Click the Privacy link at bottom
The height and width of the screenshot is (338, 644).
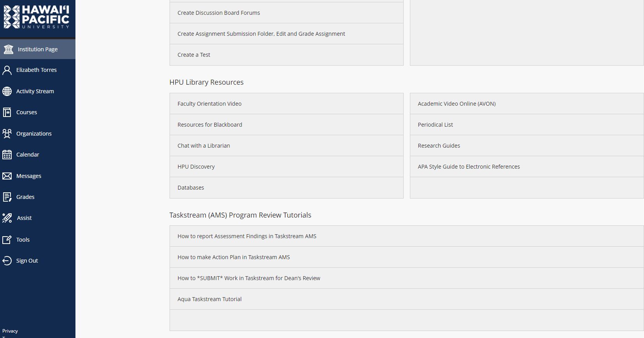(x=10, y=331)
